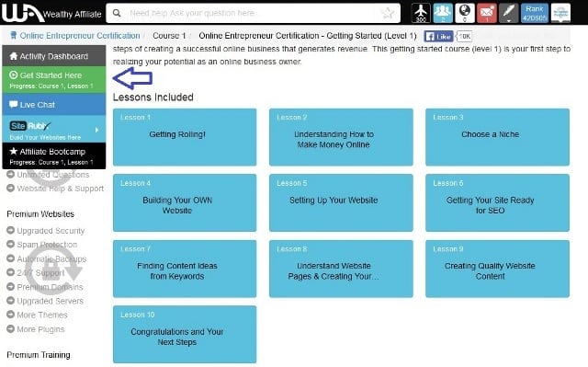The image size is (588, 367).
Task: Open Lesson 1 Getting Rolling tile
Action: click(185, 137)
